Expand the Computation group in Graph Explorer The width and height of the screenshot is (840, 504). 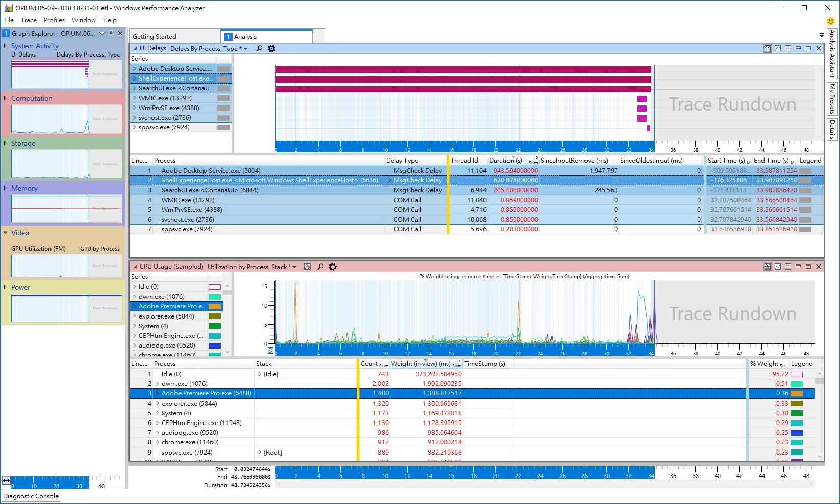pos(5,98)
